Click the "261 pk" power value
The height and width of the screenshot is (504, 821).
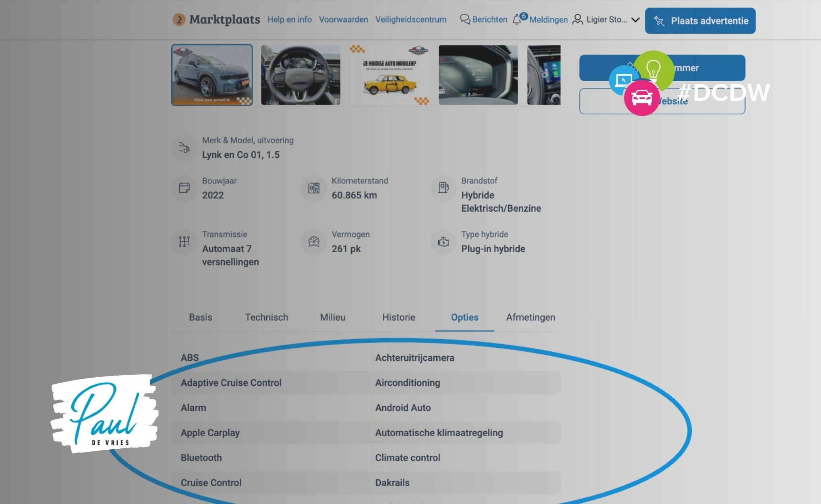(346, 249)
